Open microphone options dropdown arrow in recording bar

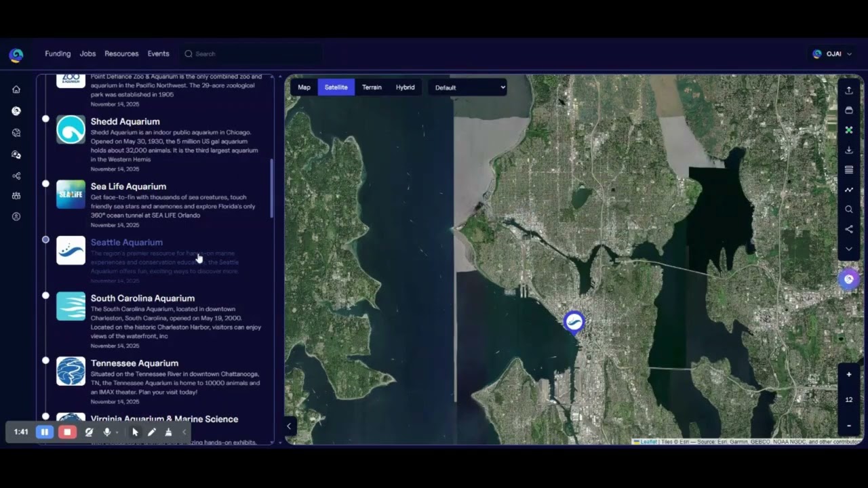pos(117,432)
